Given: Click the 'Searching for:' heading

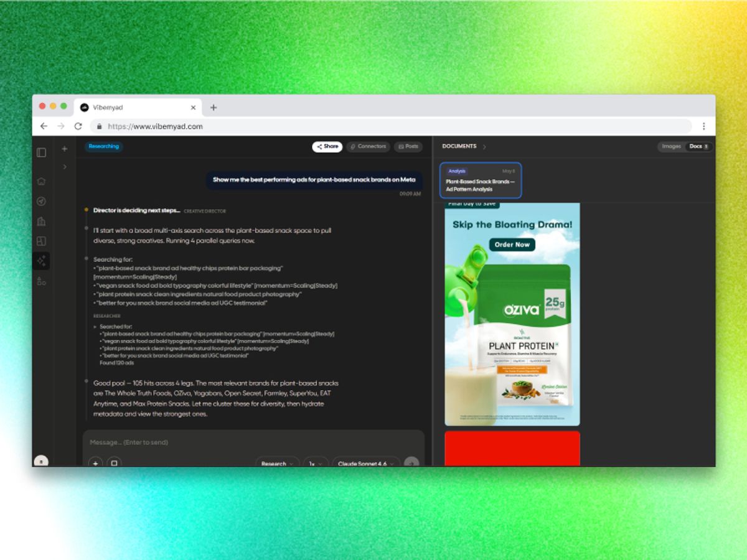Looking at the screenshot, I should click(113, 259).
